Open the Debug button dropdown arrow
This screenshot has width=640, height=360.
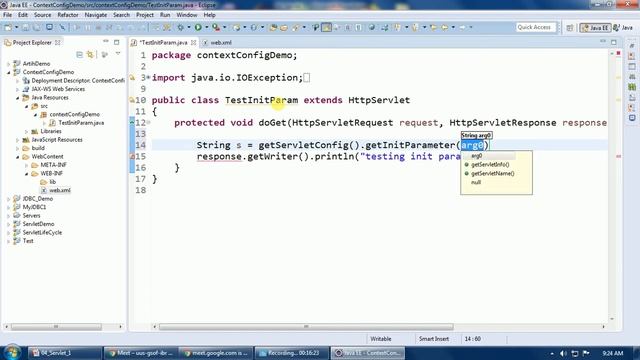click(x=189, y=27)
